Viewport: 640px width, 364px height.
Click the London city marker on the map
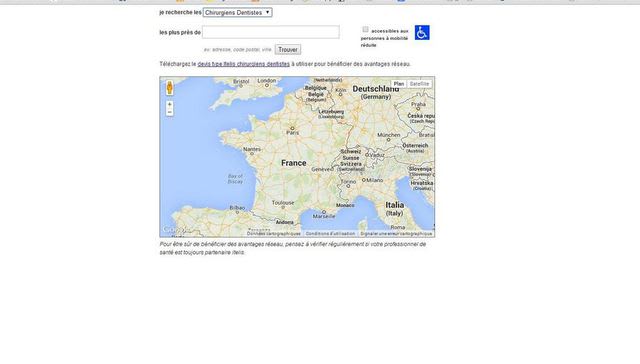[x=267, y=85]
